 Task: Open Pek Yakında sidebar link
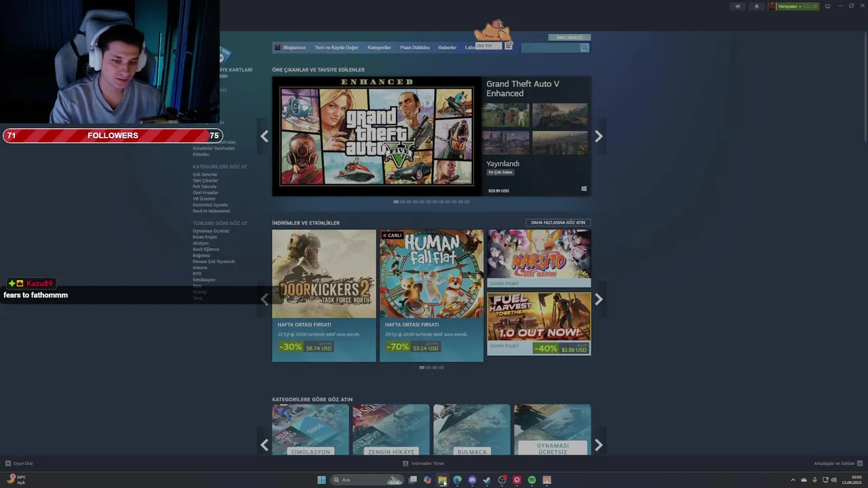pyautogui.click(x=205, y=187)
